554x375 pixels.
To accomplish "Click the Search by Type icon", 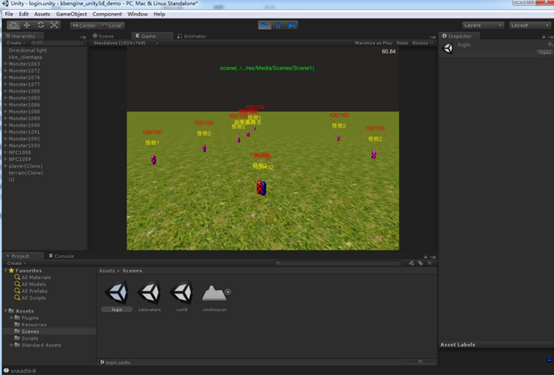I will [411, 263].
